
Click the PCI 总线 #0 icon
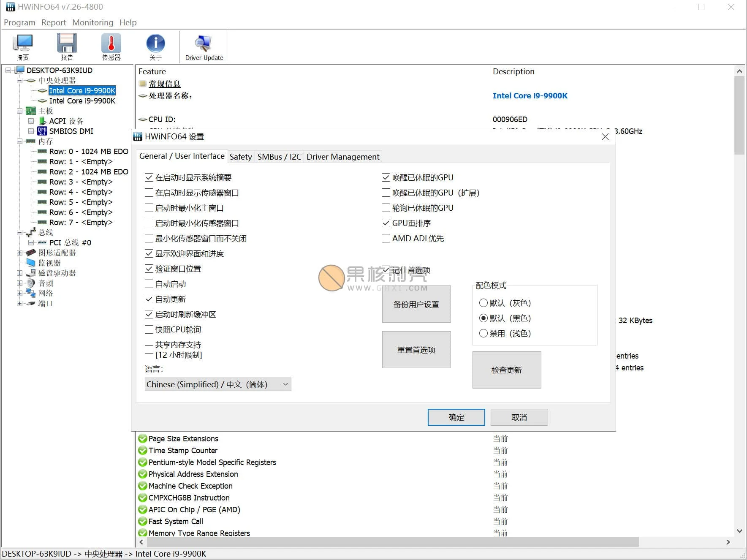pos(42,242)
